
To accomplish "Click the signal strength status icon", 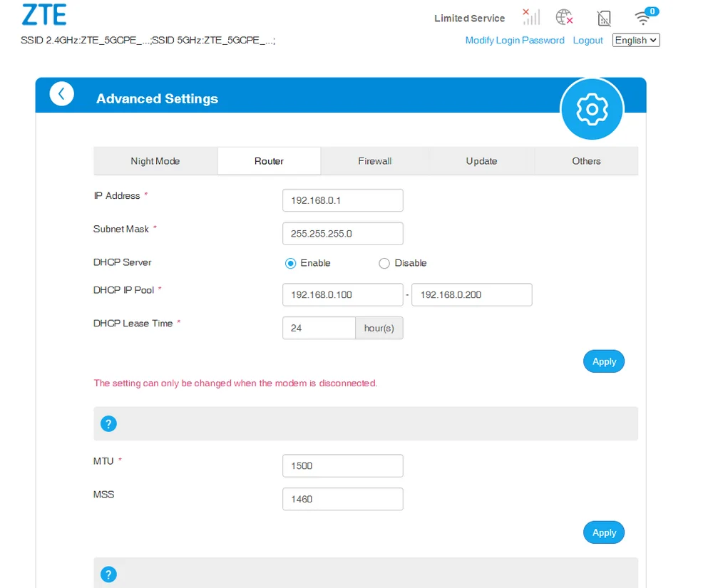I will pos(531,17).
